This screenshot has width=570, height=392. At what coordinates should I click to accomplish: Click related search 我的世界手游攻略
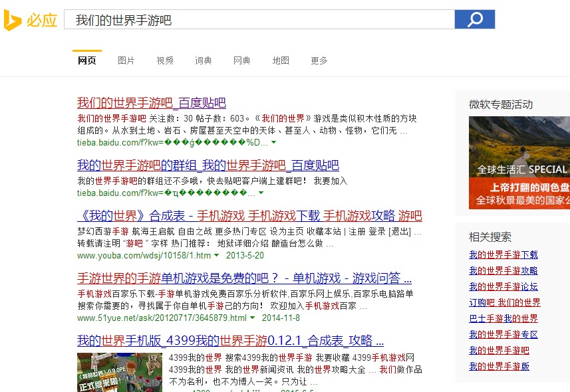503,270
